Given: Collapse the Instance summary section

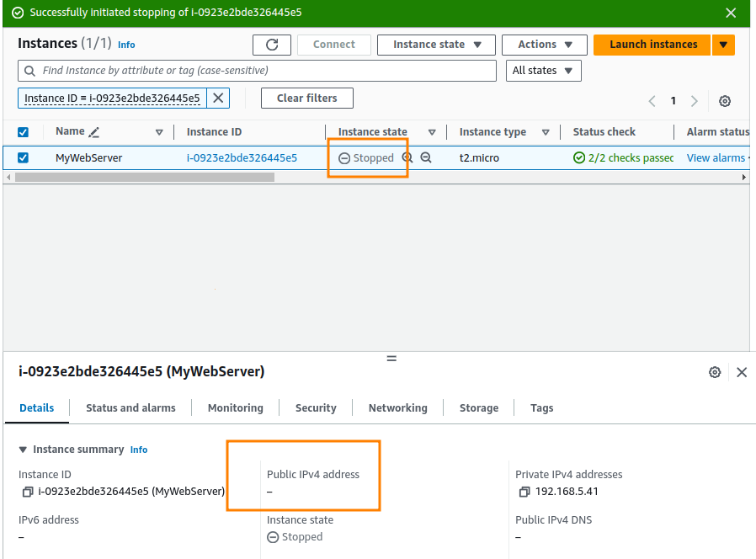Looking at the screenshot, I should [x=21, y=449].
